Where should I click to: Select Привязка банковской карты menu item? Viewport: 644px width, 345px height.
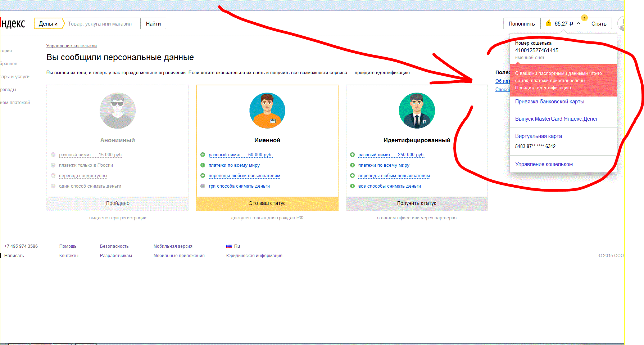(x=550, y=102)
